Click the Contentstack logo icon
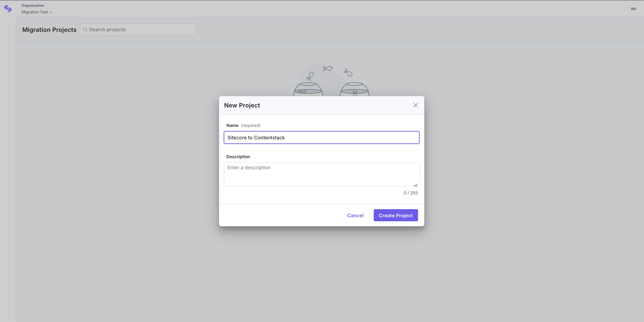Image resolution: width=644 pixels, height=322 pixels. click(x=8, y=9)
